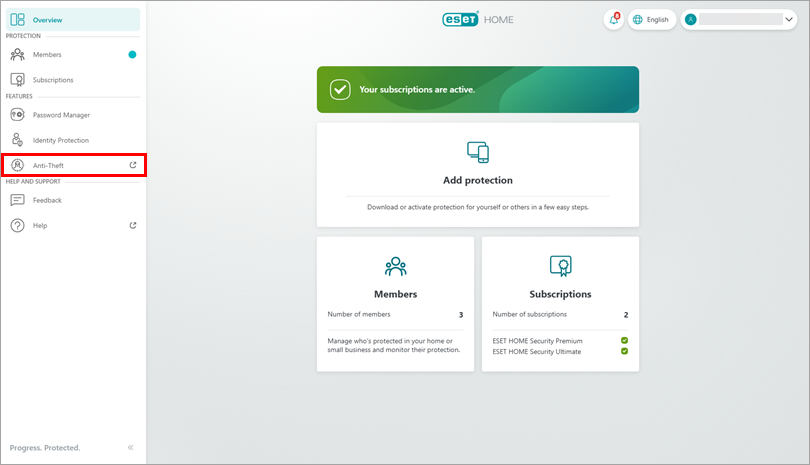810x465 pixels.
Task: Open the Members card title
Action: click(396, 294)
